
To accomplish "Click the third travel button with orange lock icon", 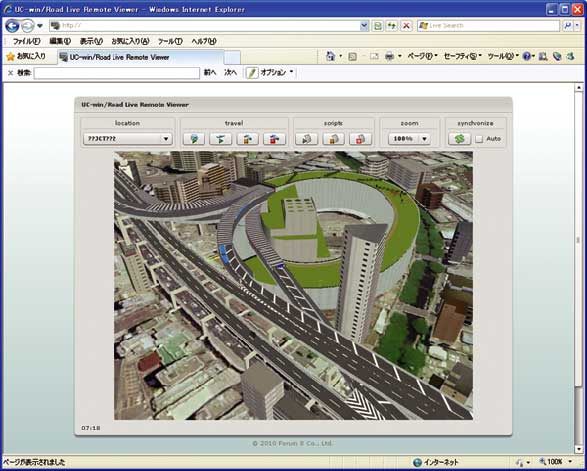I will (247, 139).
